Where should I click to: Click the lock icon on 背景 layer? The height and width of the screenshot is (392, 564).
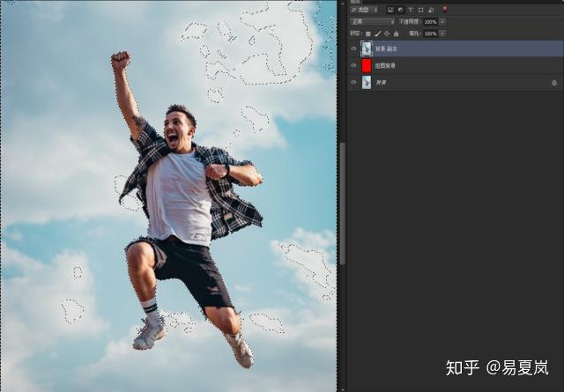[554, 83]
